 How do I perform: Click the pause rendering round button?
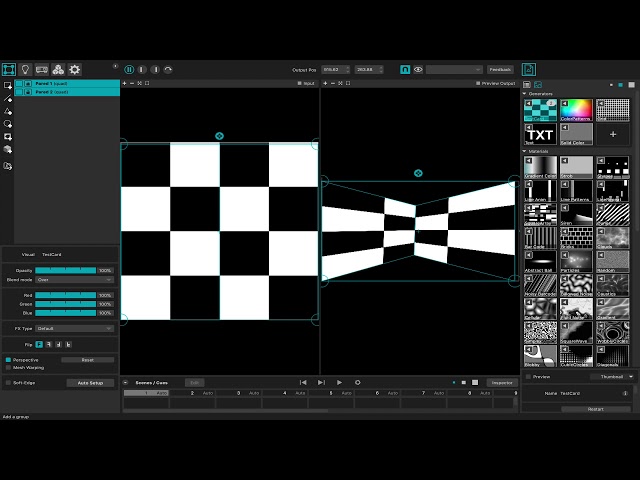pos(129,69)
